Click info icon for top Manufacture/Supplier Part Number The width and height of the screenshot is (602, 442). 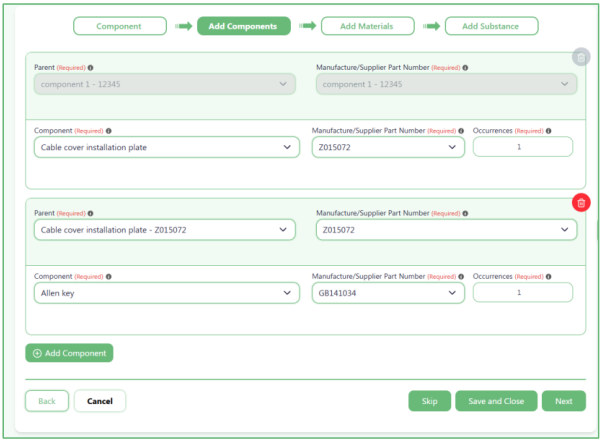point(465,68)
